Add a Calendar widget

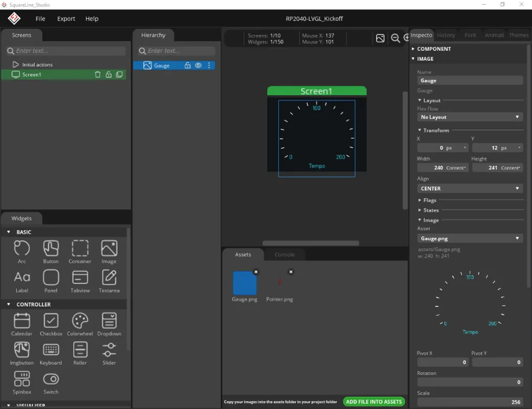point(21,324)
